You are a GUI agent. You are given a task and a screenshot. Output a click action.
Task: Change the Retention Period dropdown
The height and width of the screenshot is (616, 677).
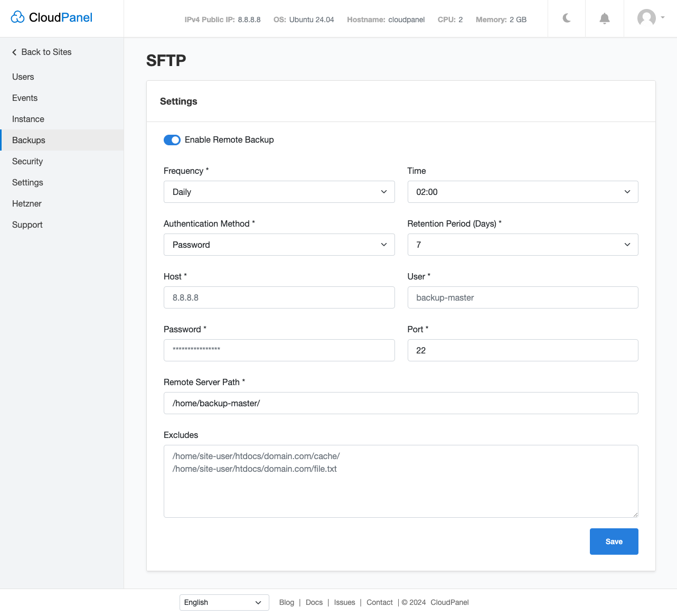tap(522, 245)
